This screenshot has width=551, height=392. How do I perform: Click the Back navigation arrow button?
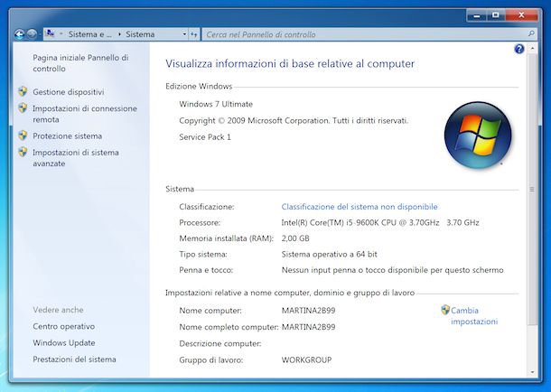(19, 34)
